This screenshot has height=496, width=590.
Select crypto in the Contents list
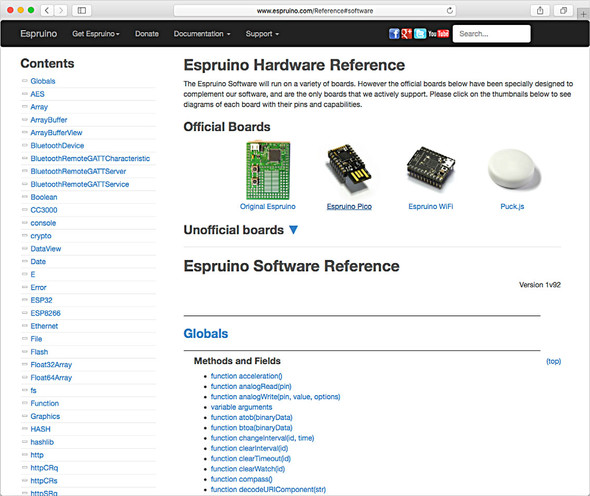point(41,236)
